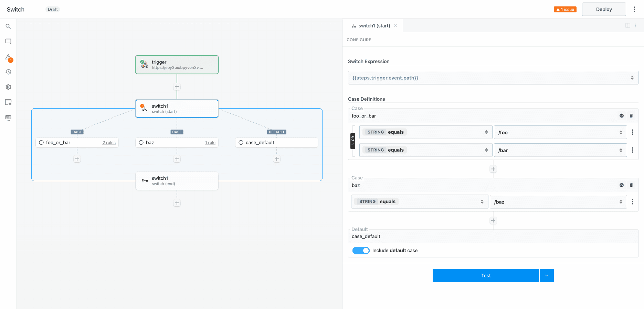Click the split panel layout icon
The image size is (644, 309).
pos(628,25)
